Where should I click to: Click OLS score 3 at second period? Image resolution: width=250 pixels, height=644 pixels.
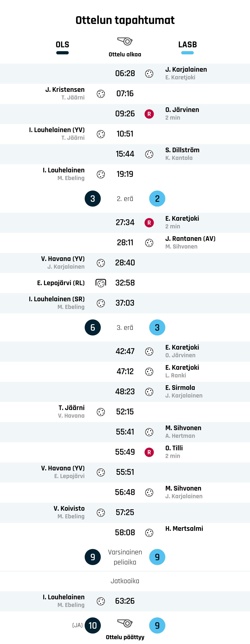[93, 199]
